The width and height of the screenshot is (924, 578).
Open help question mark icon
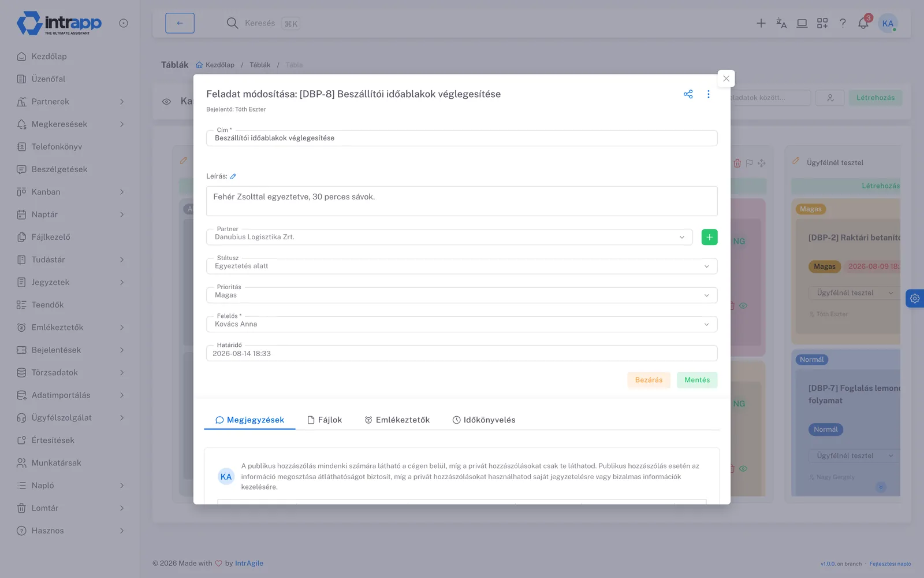[843, 23]
